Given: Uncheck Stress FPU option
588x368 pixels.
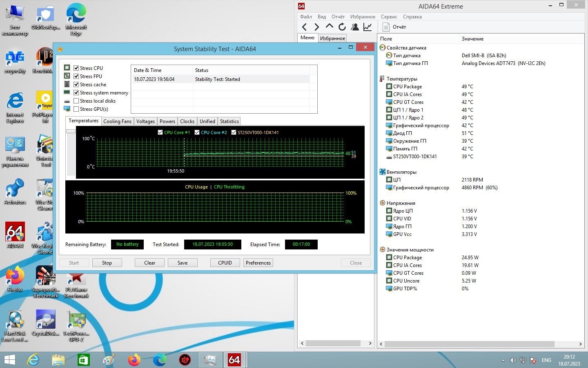Looking at the screenshot, I should (76, 76).
